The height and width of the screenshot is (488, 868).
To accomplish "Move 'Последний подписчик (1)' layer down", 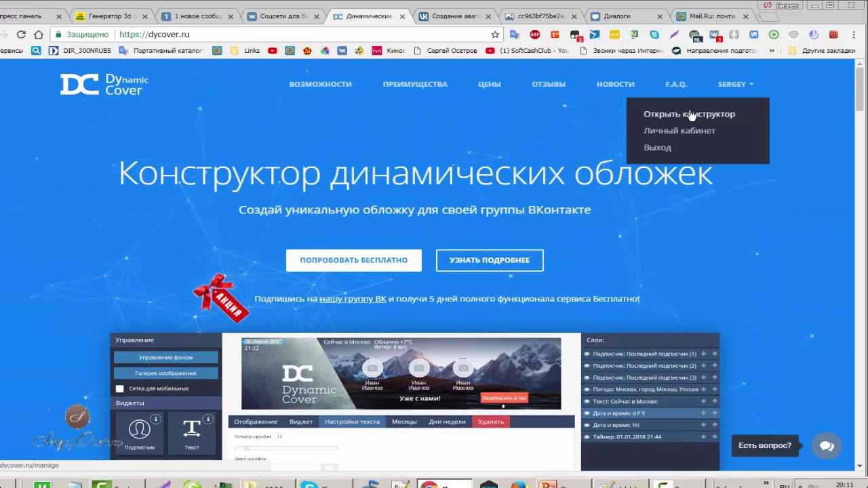I will (x=704, y=354).
